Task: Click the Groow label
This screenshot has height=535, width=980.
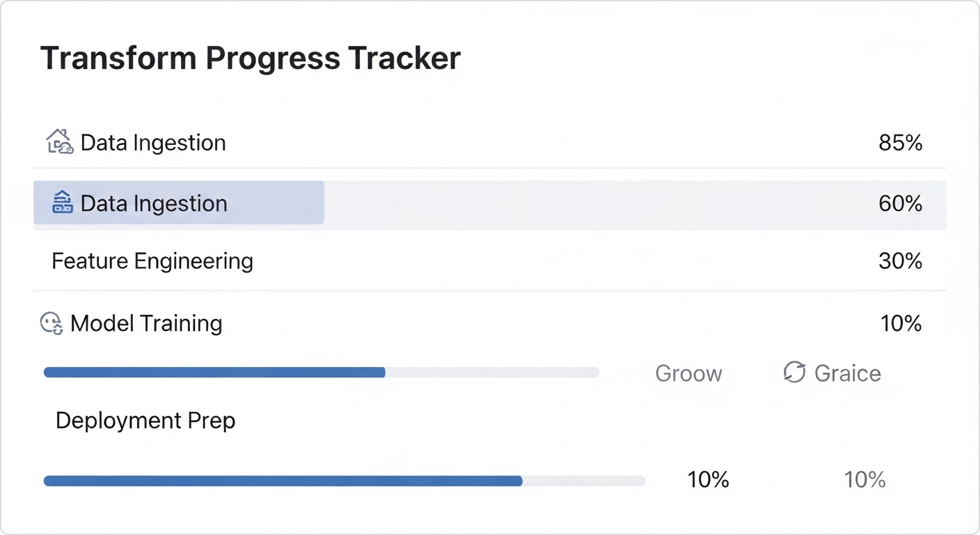Action: point(688,373)
